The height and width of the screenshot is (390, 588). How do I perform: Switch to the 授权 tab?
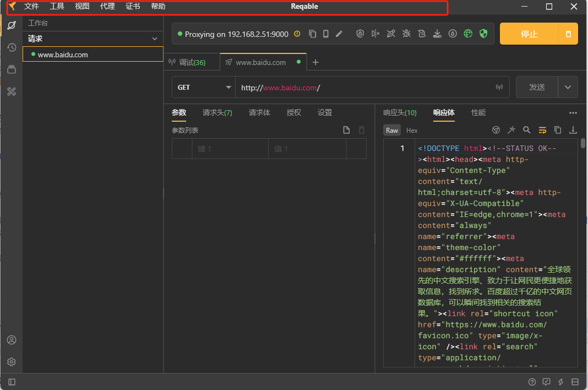pos(293,112)
